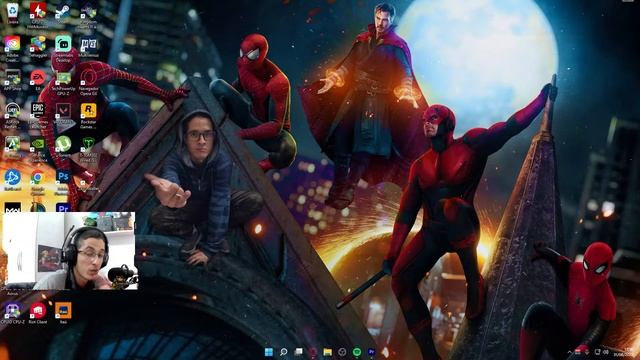This screenshot has height=360, width=640.
Task: Open the Task View taskbar button
Action: 298,352
